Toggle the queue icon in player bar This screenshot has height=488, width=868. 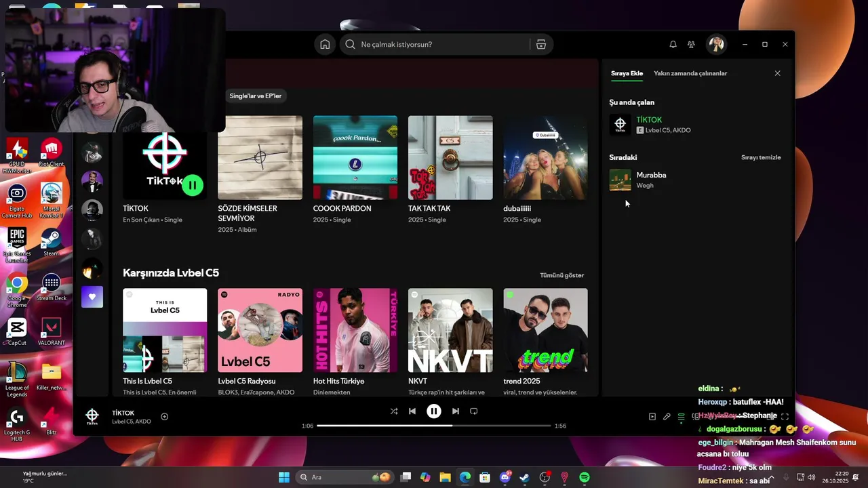[x=682, y=417]
